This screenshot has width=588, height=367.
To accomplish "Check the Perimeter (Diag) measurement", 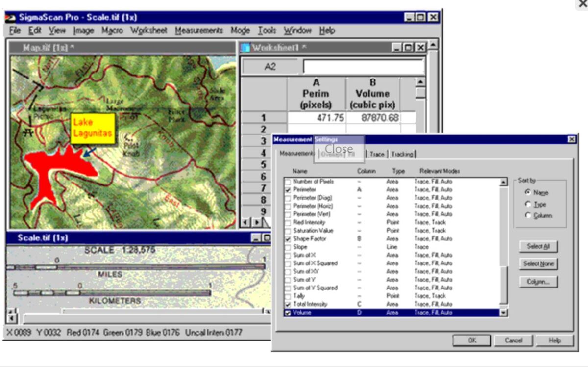I will pos(288,198).
